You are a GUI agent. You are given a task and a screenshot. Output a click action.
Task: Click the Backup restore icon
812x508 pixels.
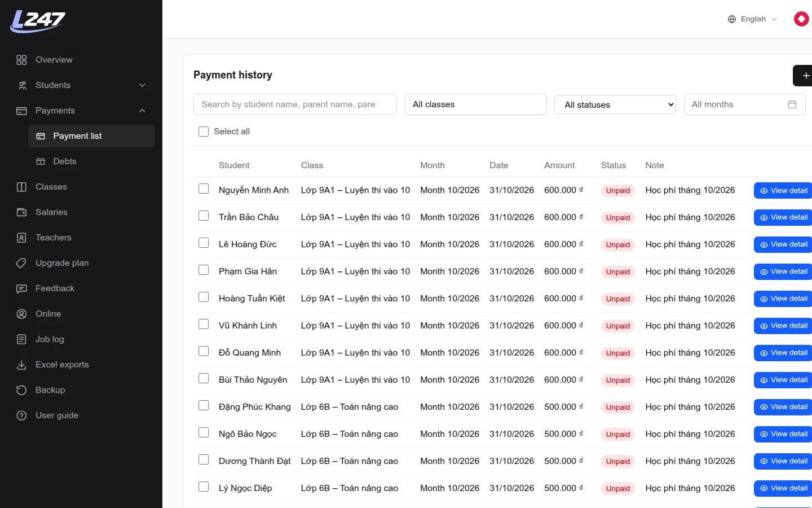pos(21,390)
